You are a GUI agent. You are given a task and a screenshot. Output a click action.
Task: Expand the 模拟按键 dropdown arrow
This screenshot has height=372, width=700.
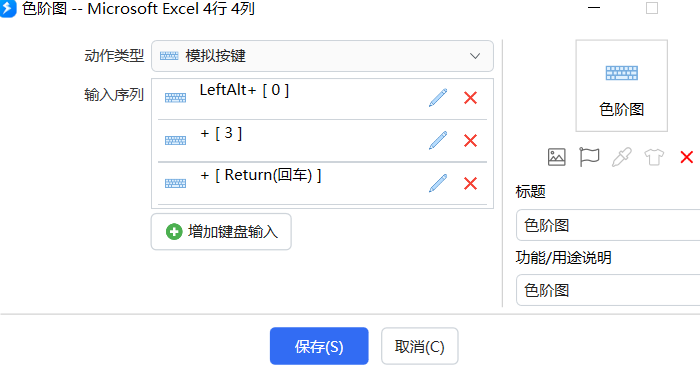pyautogui.click(x=475, y=56)
